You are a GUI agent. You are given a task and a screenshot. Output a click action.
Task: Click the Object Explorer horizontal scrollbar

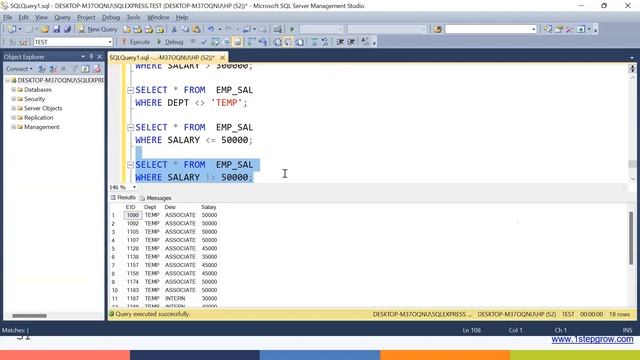29,316
